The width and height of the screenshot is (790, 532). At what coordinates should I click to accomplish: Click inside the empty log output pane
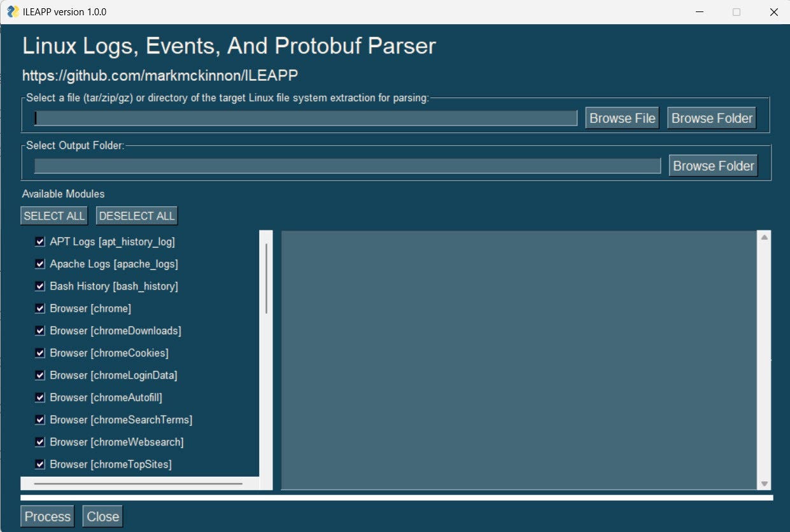tap(519, 360)
